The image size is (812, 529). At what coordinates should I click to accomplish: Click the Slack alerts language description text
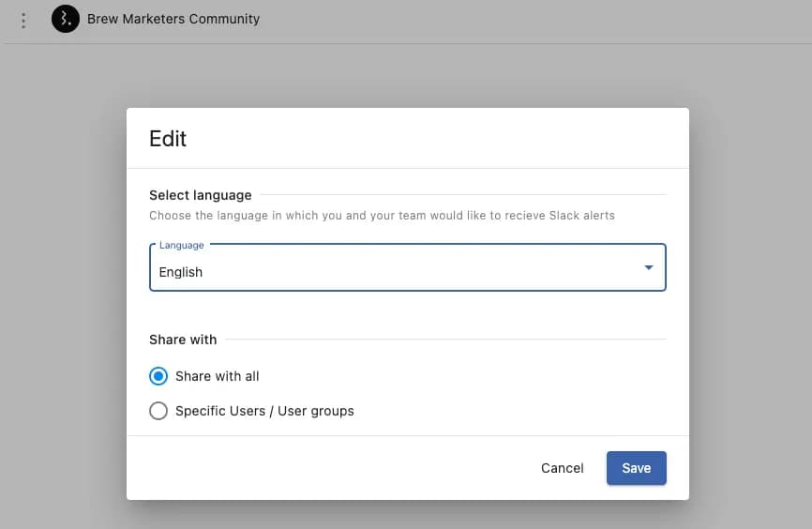(382, 216)
